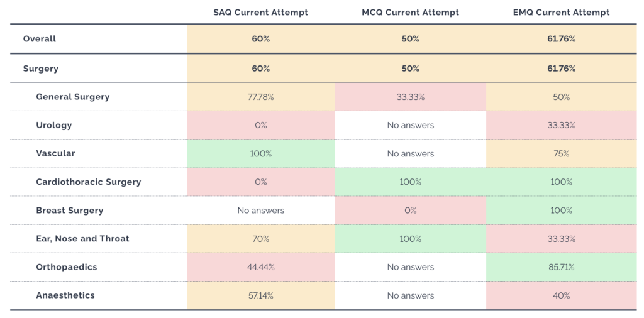Open Ear, Nose and Throat row

pos(82,239)
